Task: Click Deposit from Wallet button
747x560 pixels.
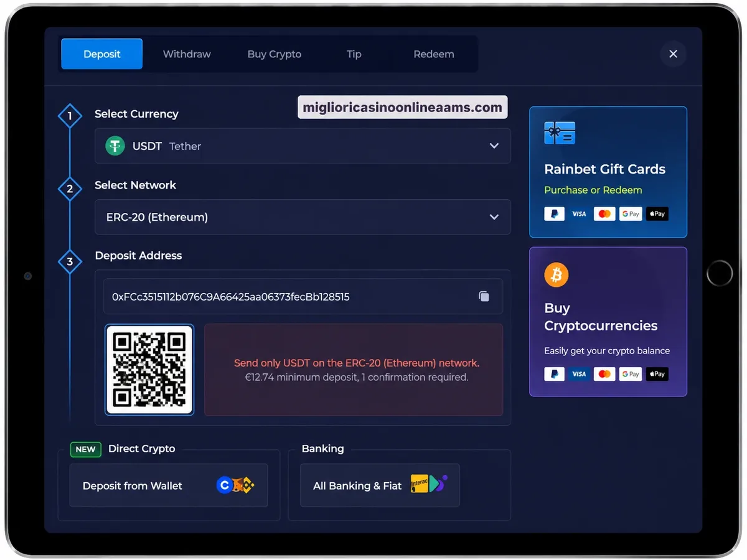Action: coord(169,485)
